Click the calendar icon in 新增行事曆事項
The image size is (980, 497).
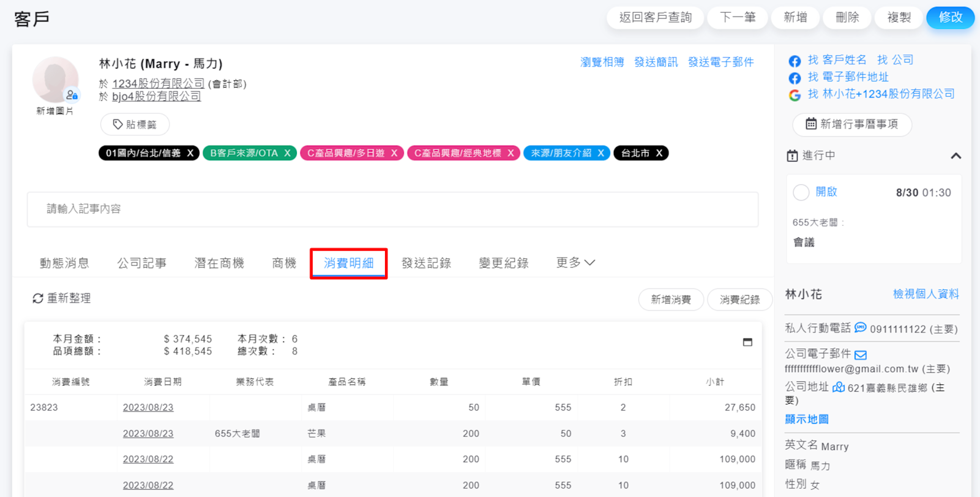point(810,124)
